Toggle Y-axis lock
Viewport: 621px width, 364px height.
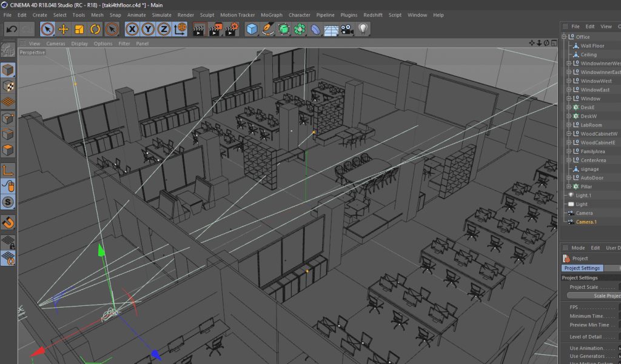click(147, 29)
